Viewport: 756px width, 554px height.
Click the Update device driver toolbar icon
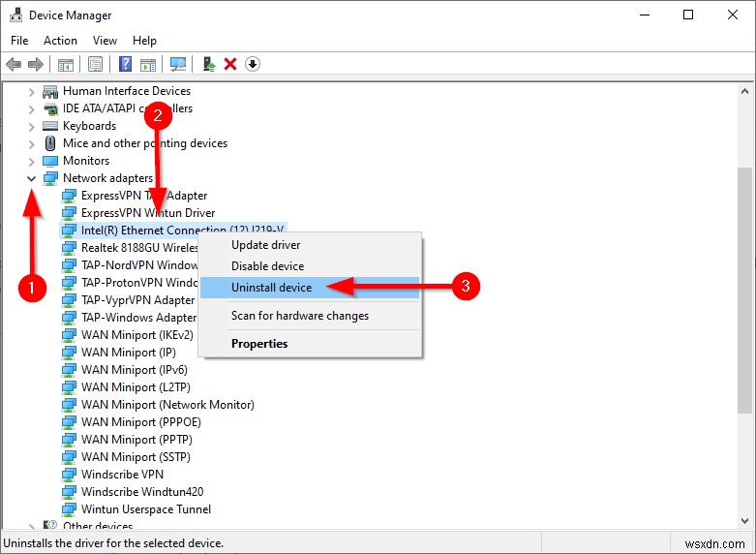(209, 64)
